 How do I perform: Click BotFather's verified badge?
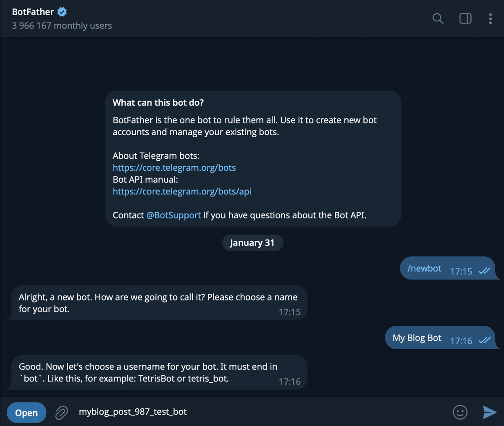coord(61,12)
